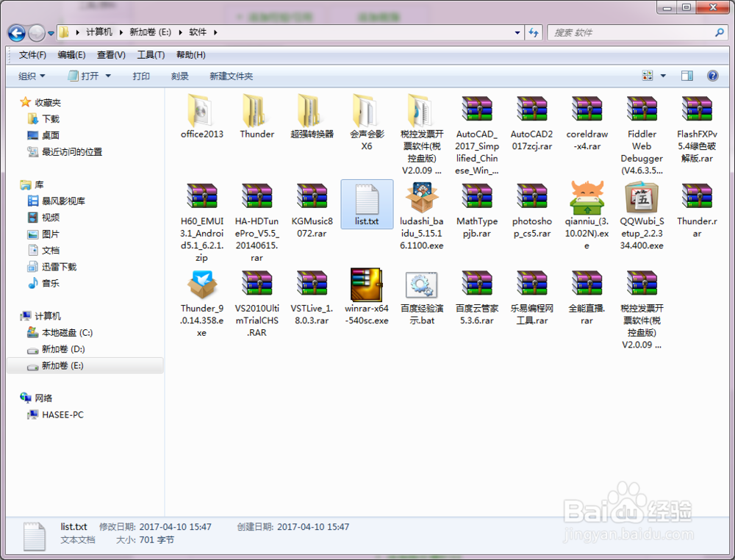Screen dimensions: 735x560
Task: Open more view options dropdown arrow
Action: pyautogui.click(x=663, y=76)
